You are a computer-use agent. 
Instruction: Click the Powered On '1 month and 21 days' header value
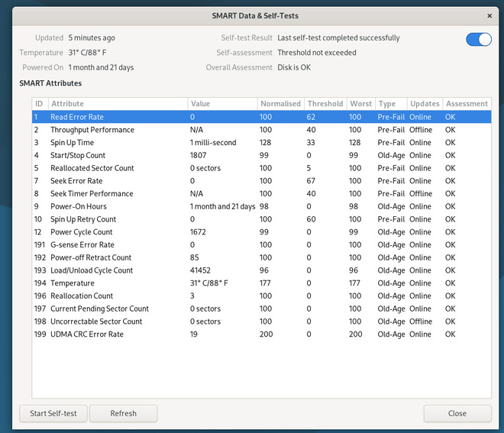coord(101,67)
